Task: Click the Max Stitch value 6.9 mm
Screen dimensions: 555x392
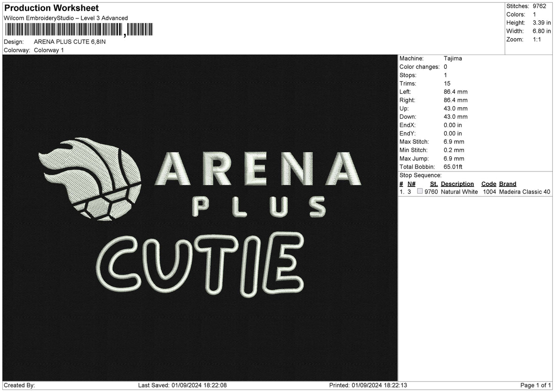Action: pos(454,141)
